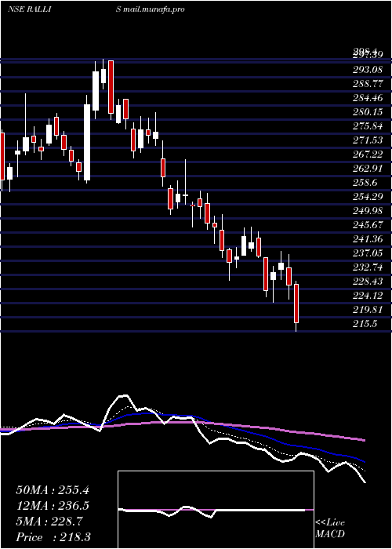Click the 245.67 price axis label
Image resolution: width=392 pixels, height=549 pixels.
pos(367,225)
